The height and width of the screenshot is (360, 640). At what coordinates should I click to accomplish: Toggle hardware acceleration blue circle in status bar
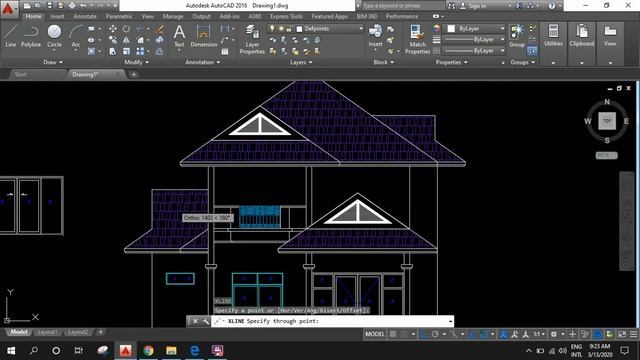click(x=598, y=334)
